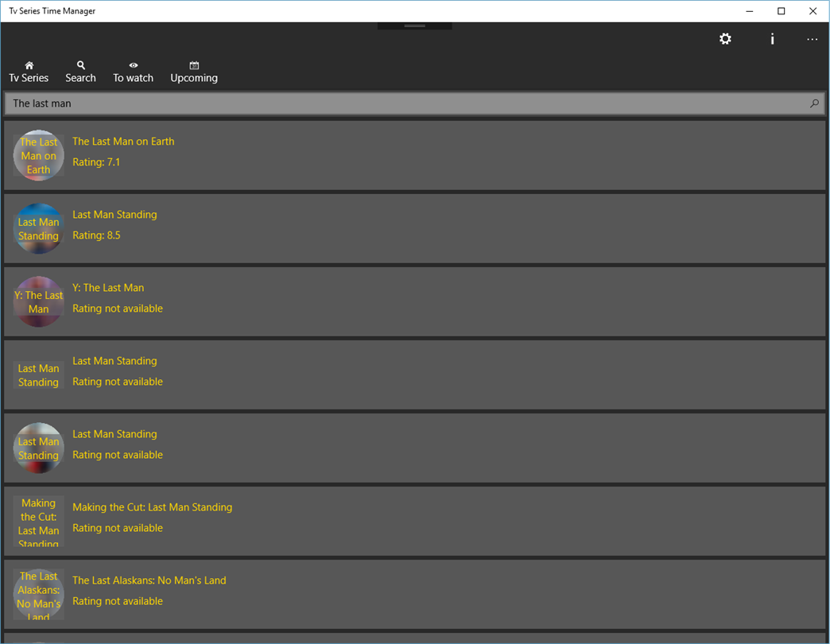Close the Tv Series Time Manager window
Screen dimensions: 830x644
(813, 11)
